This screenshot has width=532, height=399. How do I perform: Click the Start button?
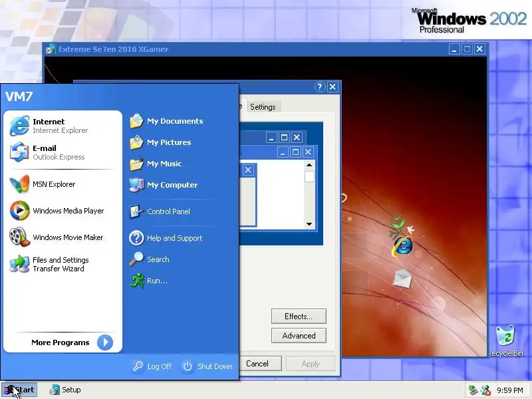click(19, 390)
